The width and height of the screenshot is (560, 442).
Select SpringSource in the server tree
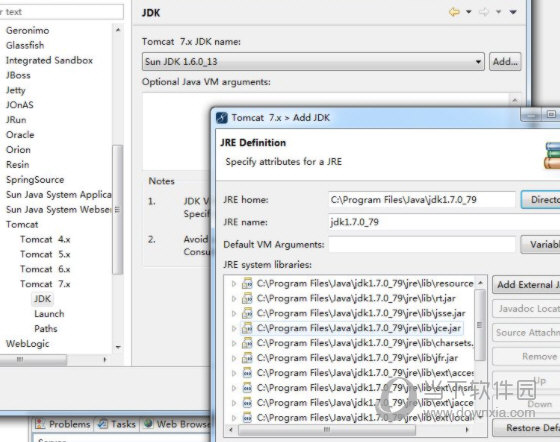[x=35, y=180]
